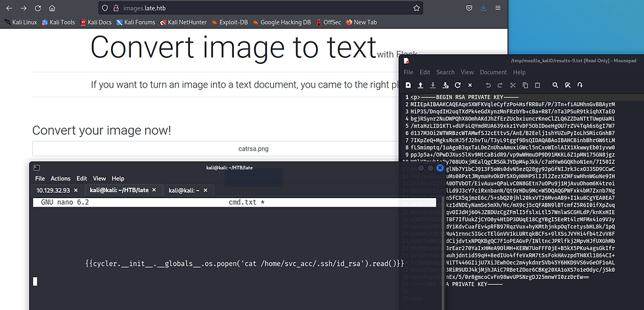Image resolution: width=644 pixels, height=310 pixels.
Task: Close the 10.129.32.93 terminal tab
Action: point(76,190)
